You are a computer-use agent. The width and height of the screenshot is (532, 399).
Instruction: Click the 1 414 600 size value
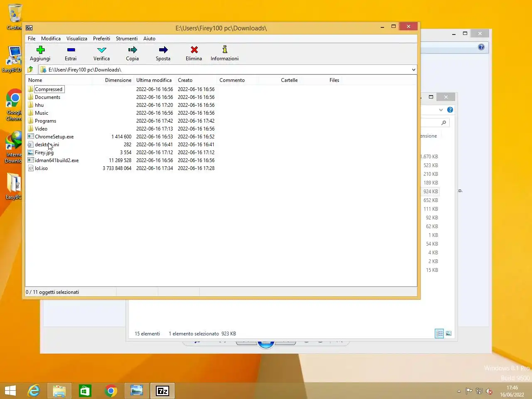[121, 136]
